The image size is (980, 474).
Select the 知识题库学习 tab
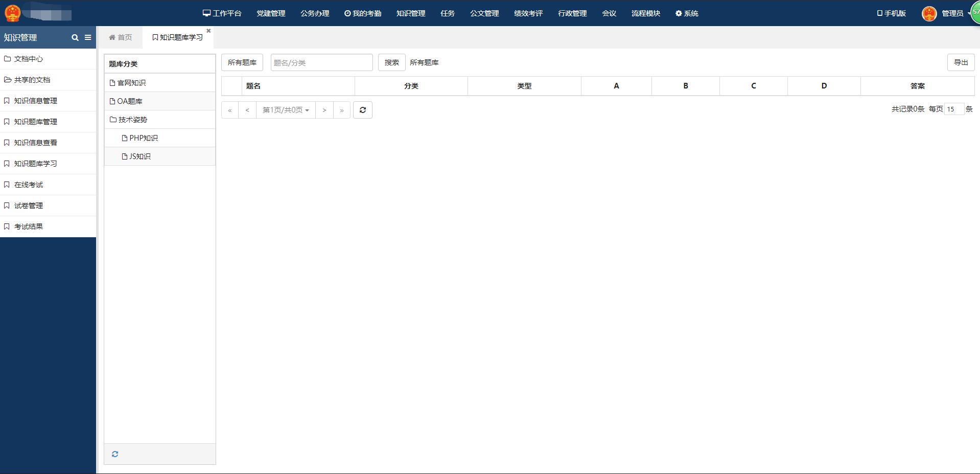pyautogui.click(x=177, y=37)
